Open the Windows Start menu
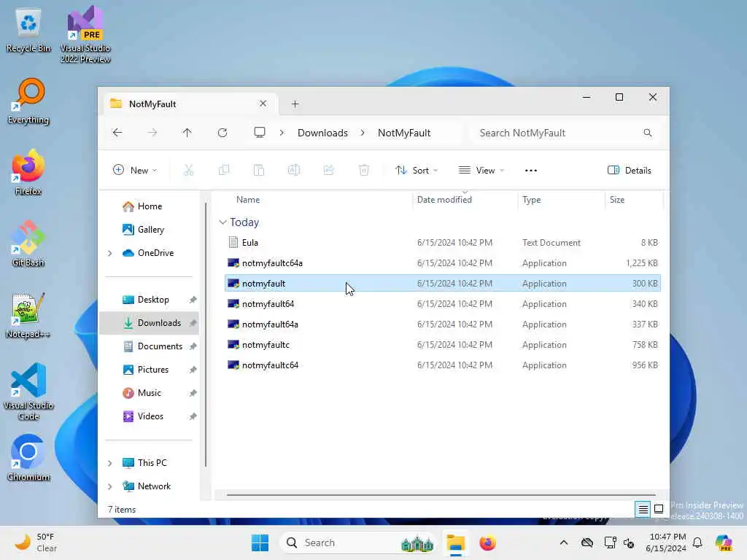The image size is (747, 560). click(x=260, y=542)
